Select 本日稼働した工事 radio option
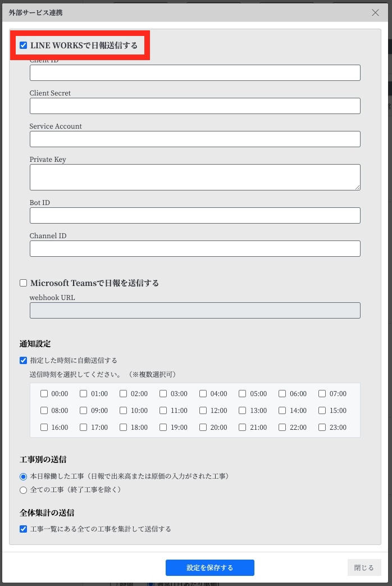Viewport: 392px width, 586px height. (23, 476)
